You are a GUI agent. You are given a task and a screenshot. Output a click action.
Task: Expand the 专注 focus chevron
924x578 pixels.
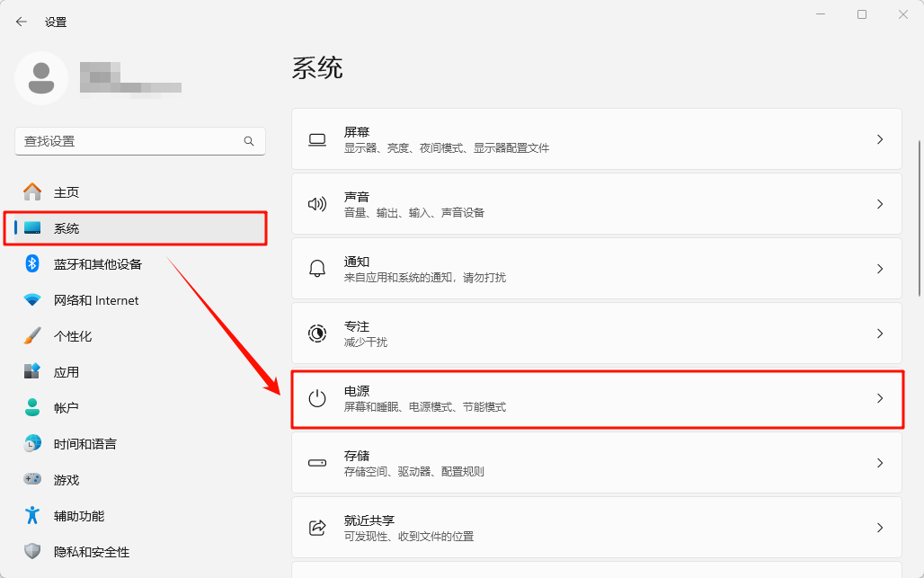pyautogui.click(x=880, y=333)
